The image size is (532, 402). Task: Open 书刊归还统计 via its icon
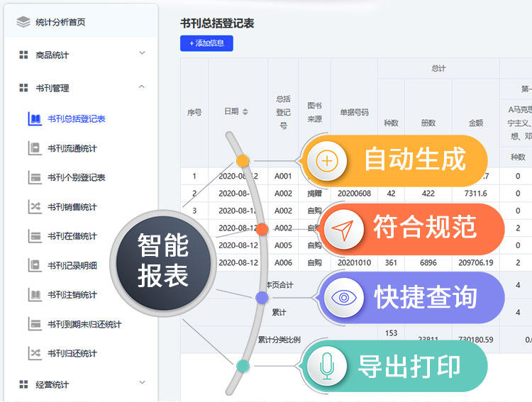pyautogui.click(x=35, y=353)
